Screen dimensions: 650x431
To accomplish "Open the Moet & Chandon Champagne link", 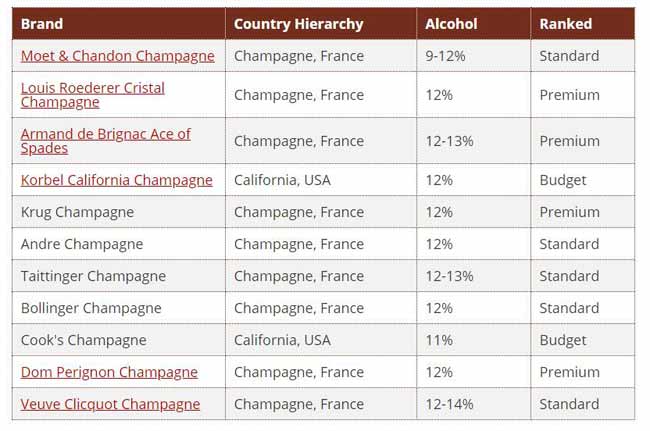I will [118, 56].
